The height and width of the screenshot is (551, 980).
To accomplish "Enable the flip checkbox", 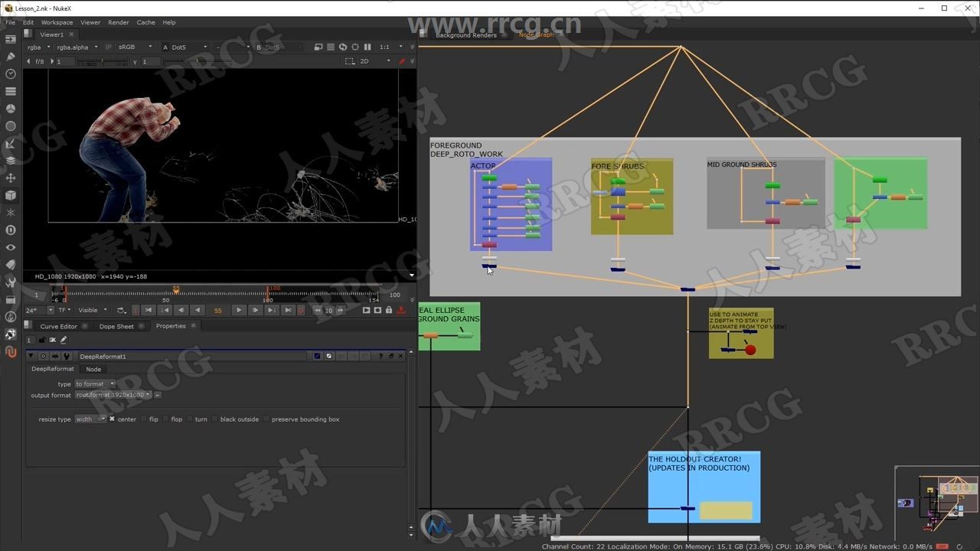I will point(143,419).
